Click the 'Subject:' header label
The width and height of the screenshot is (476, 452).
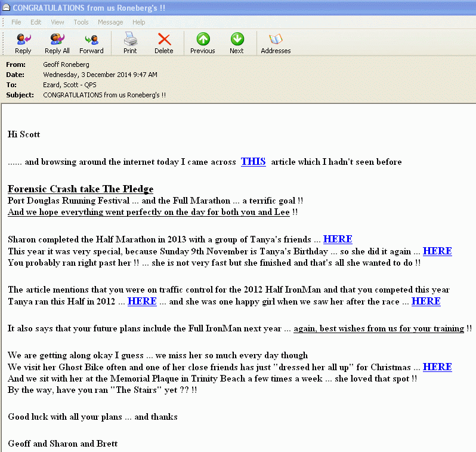point(20,95)
